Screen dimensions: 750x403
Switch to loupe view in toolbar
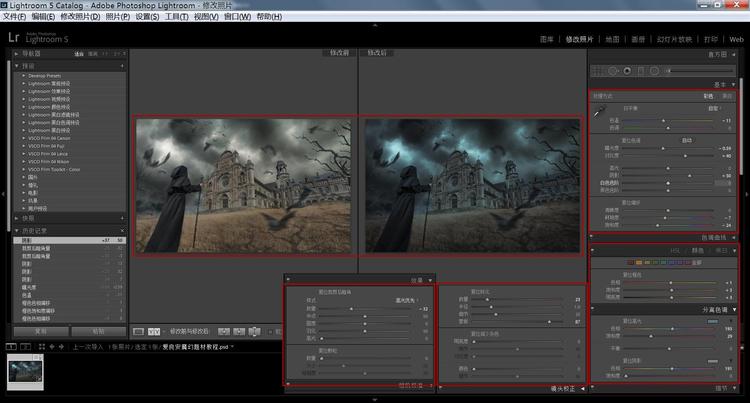(138, 331)
